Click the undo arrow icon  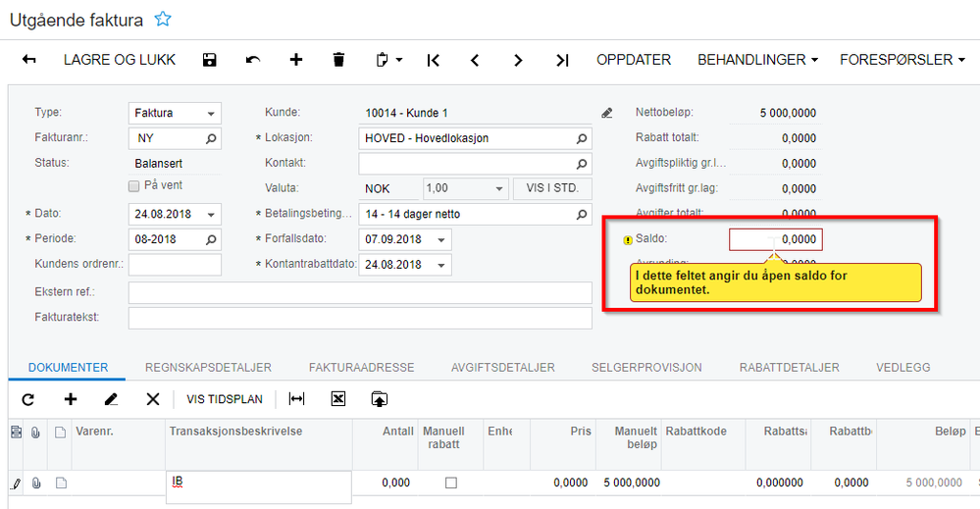pos(253,60)
